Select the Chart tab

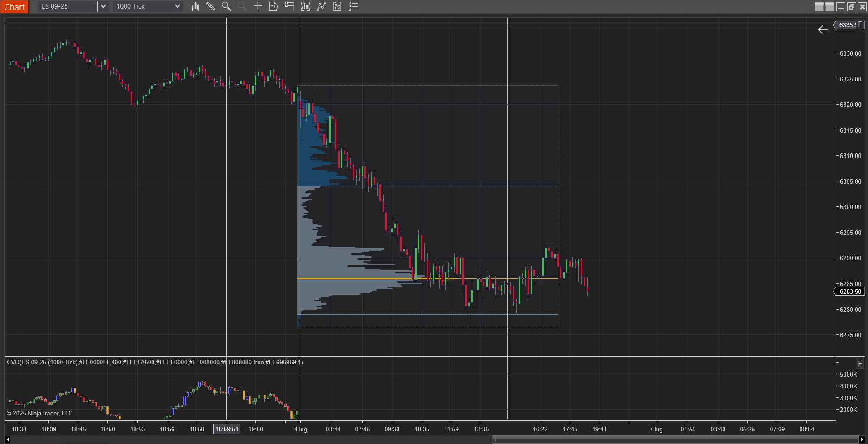point(14,7)
